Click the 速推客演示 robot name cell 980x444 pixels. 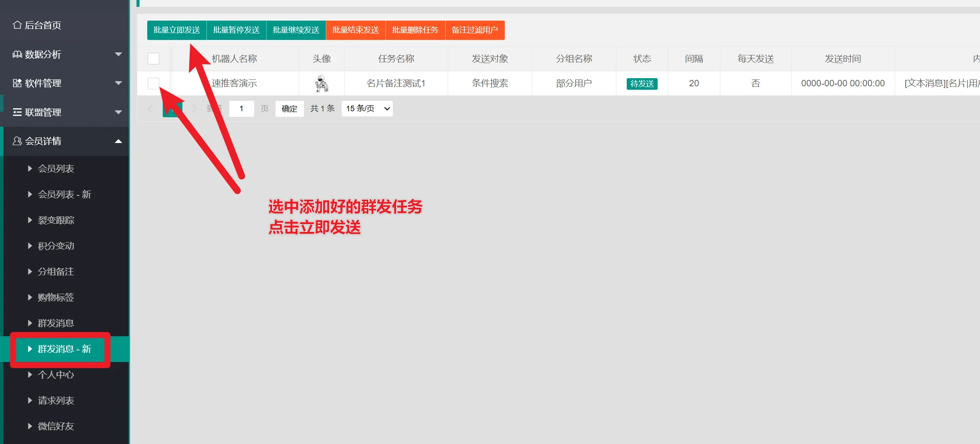[234, 83]
